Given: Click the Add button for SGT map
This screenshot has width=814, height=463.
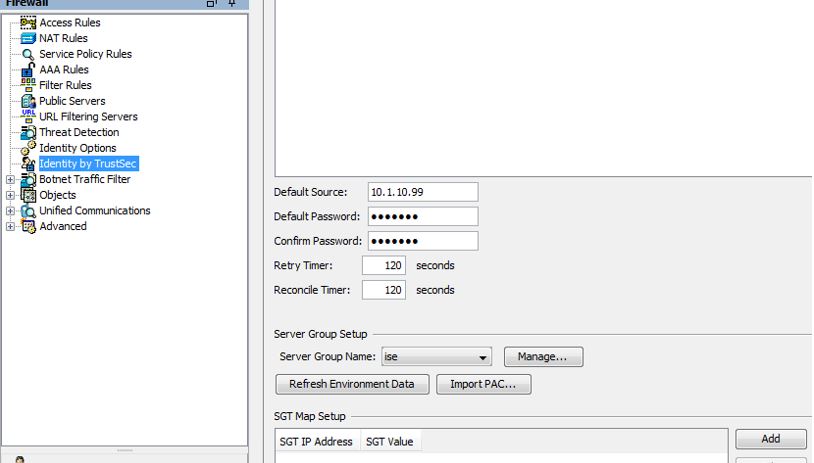Looking at the screenshot, I should 771,439.
